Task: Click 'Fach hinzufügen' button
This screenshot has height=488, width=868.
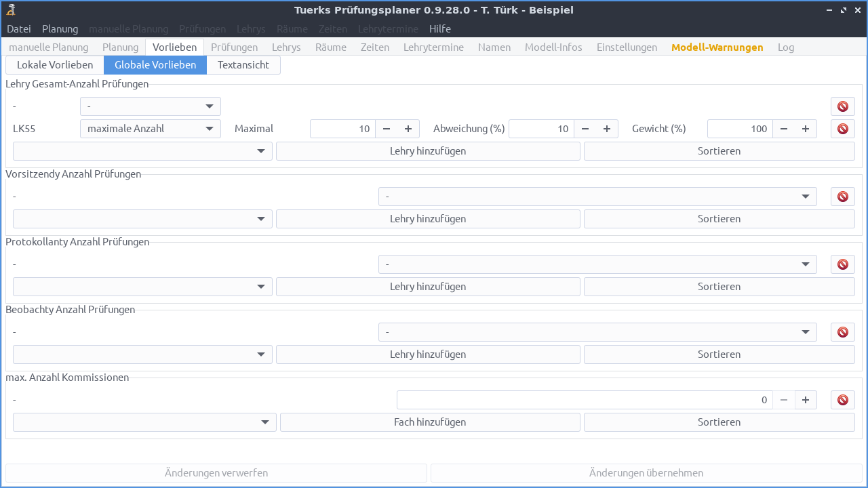Action: [x=430, y=422]
